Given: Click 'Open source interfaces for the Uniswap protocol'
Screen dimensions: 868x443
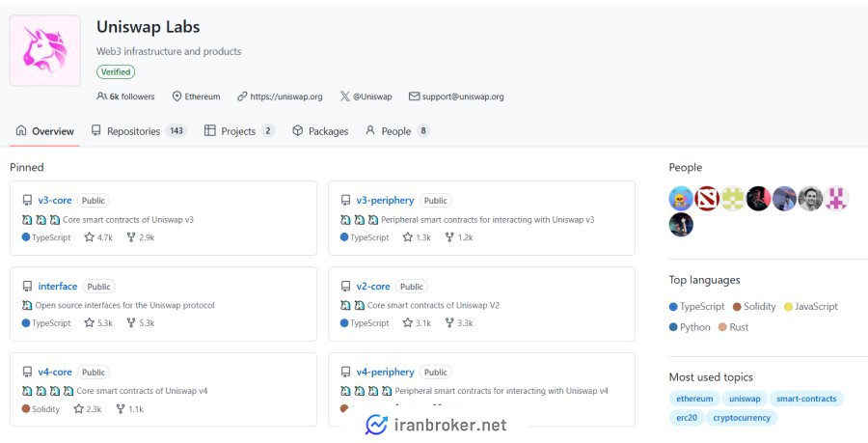Looking at the screenshot, I should pos(125,305).
